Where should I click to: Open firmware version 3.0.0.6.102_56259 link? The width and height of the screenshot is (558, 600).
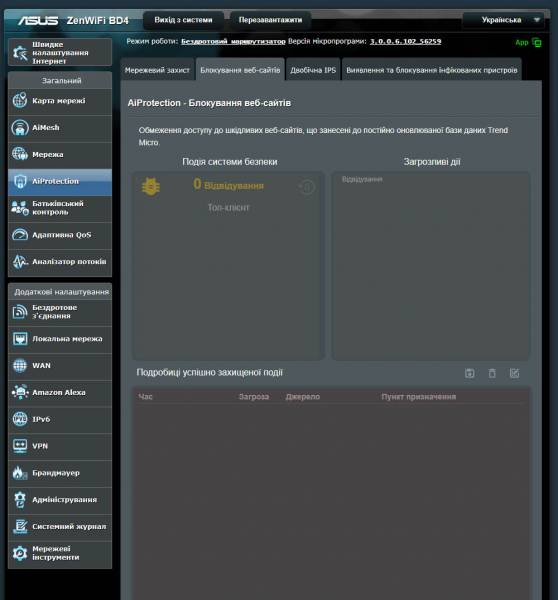(405, 41)
